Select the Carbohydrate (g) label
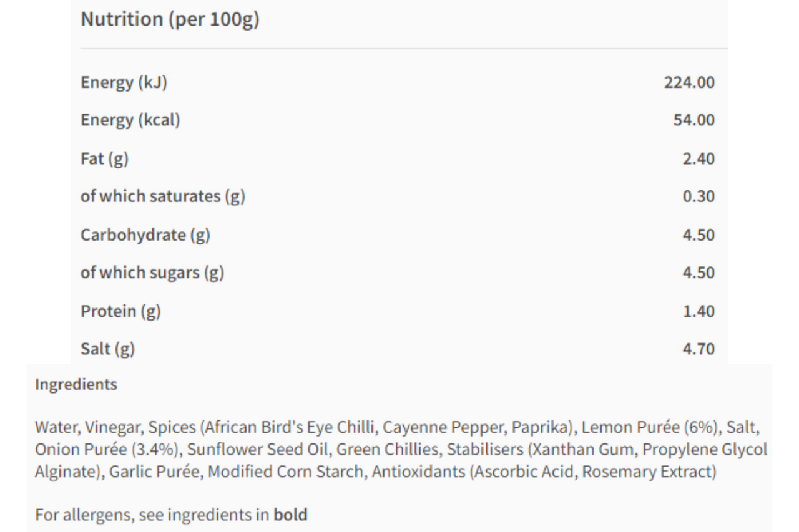Screen dimensions: 799x532 tap(145, 235)
